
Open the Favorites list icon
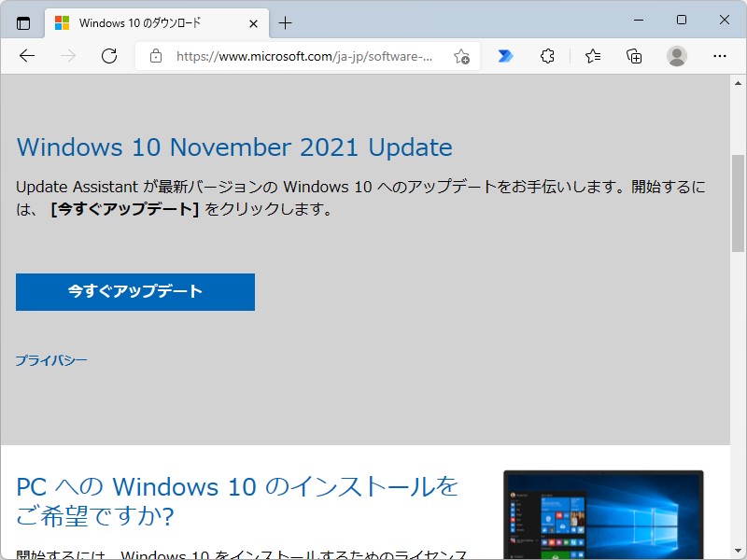click(593, 56)
